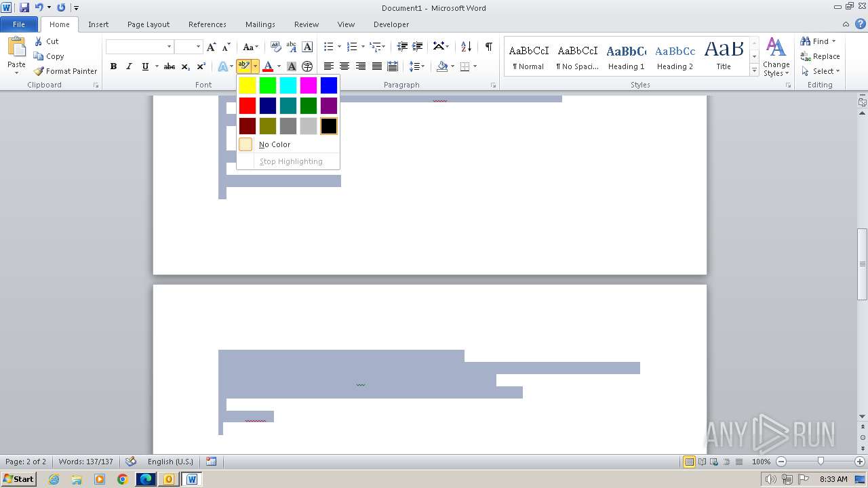The image size is (868, 488).
Task: Switch to the Insert tab
Action: pos(98,24)
